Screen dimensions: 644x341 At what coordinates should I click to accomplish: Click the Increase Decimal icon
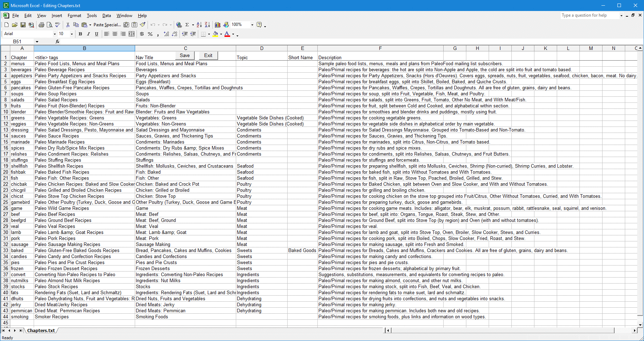click(x=166, y=34)
